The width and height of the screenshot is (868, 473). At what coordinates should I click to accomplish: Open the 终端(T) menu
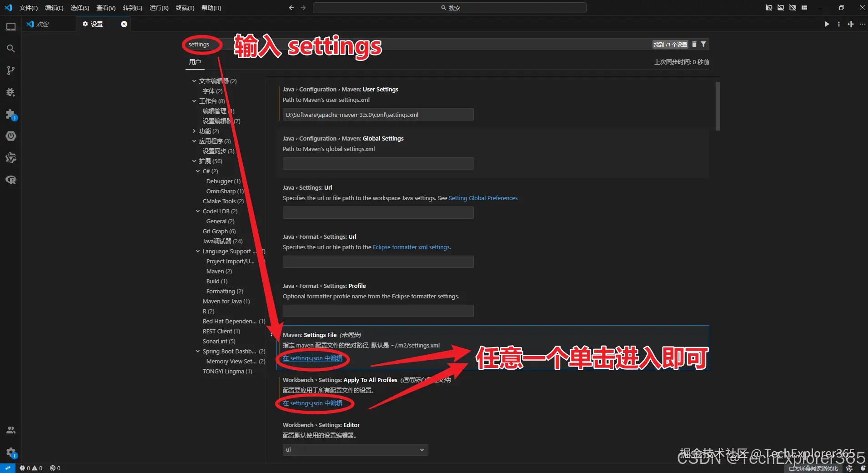click(185, 8)
